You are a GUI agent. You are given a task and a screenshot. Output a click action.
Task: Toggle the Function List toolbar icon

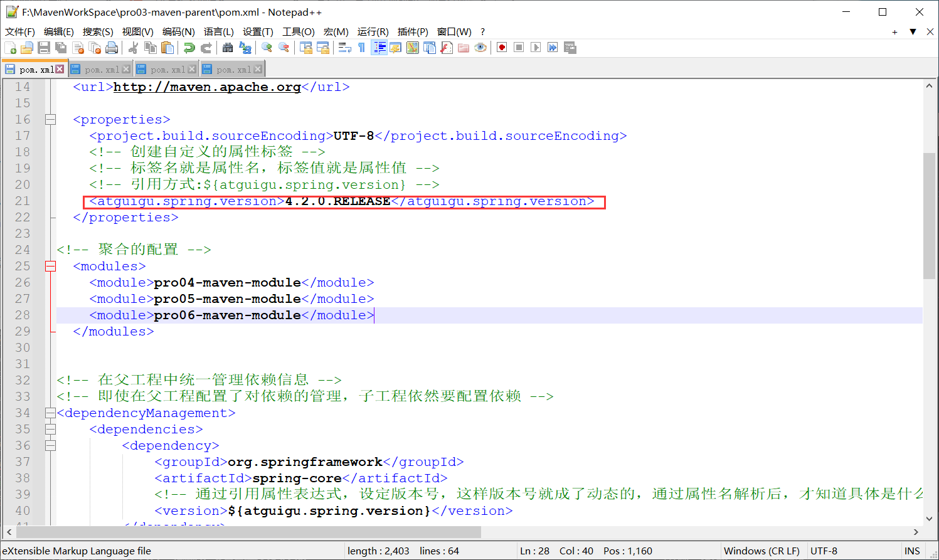tap(447, 48)
